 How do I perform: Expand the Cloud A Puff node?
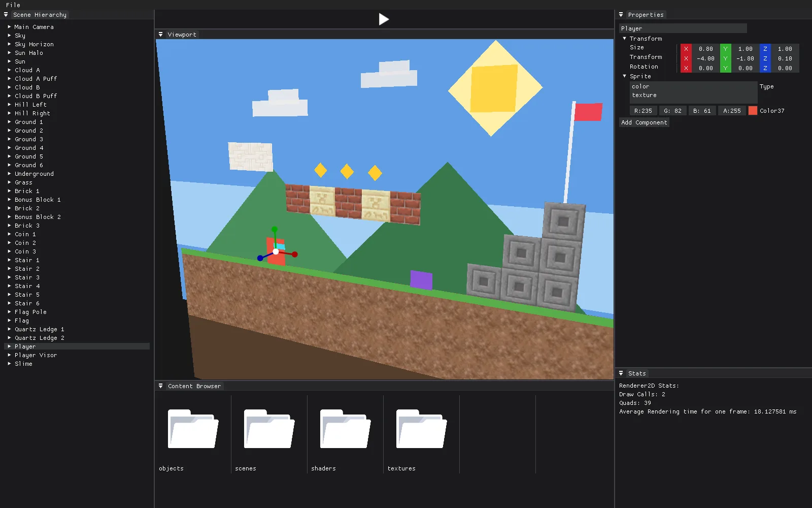coord(9,79)
